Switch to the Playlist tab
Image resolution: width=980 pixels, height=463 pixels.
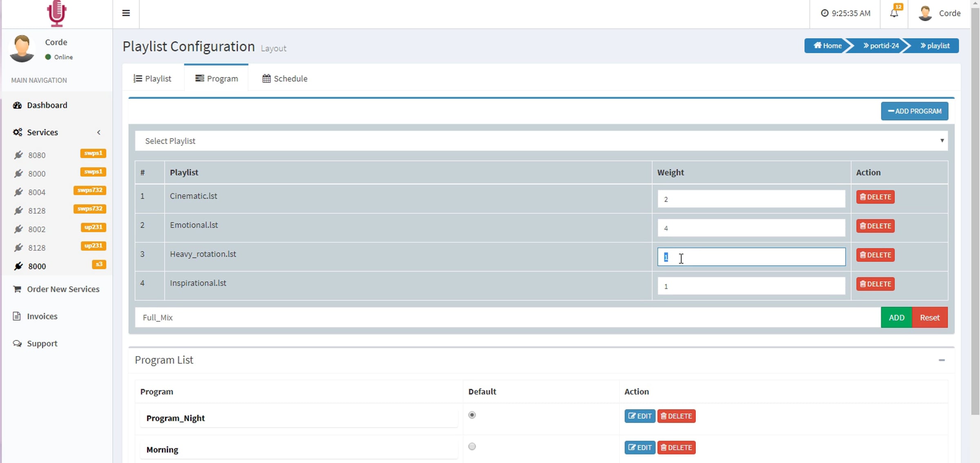coord(152,78)
